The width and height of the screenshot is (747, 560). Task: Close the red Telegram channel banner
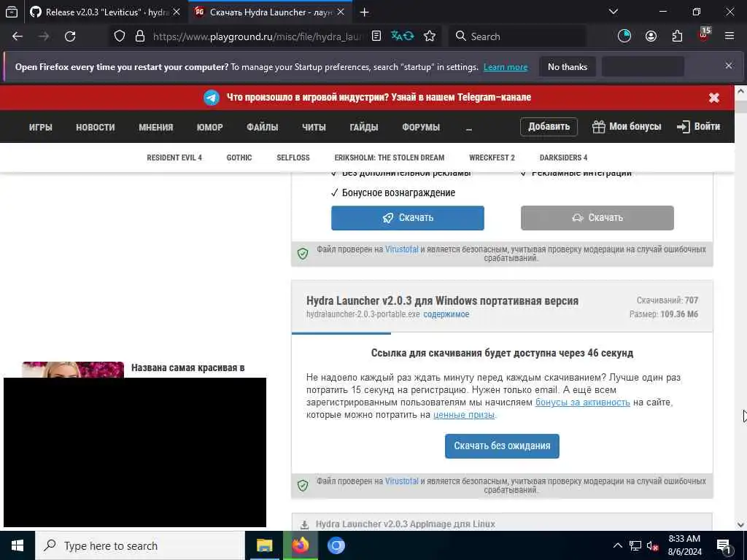coord(713,98)
